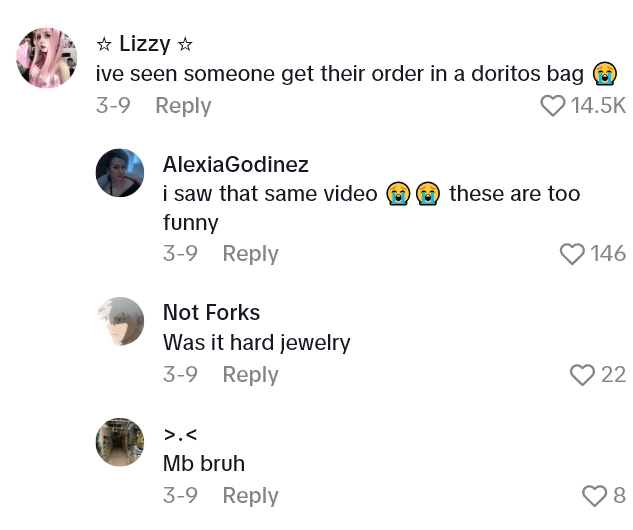Reply to Lizzy's comment
633x530 pixels.
[183, 106]
